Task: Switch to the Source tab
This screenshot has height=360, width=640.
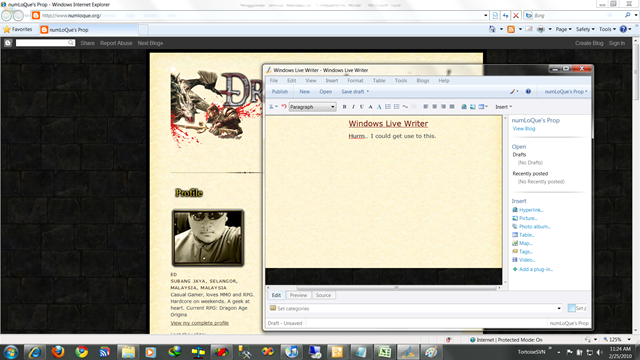Action: click(323, 295)
